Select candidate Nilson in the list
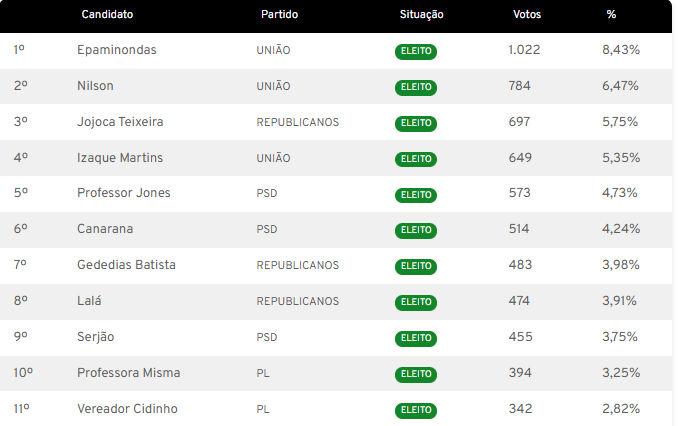Screen dimensions: 680x426 pyautogui.click(x=95, y=86)
